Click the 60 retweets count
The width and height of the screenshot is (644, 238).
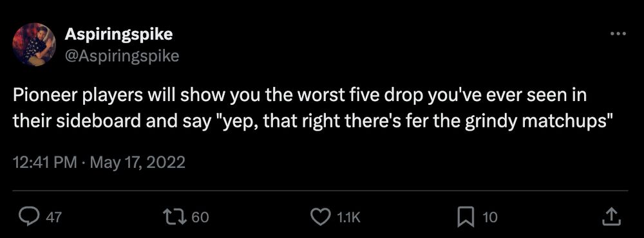(x=200, y=217)
